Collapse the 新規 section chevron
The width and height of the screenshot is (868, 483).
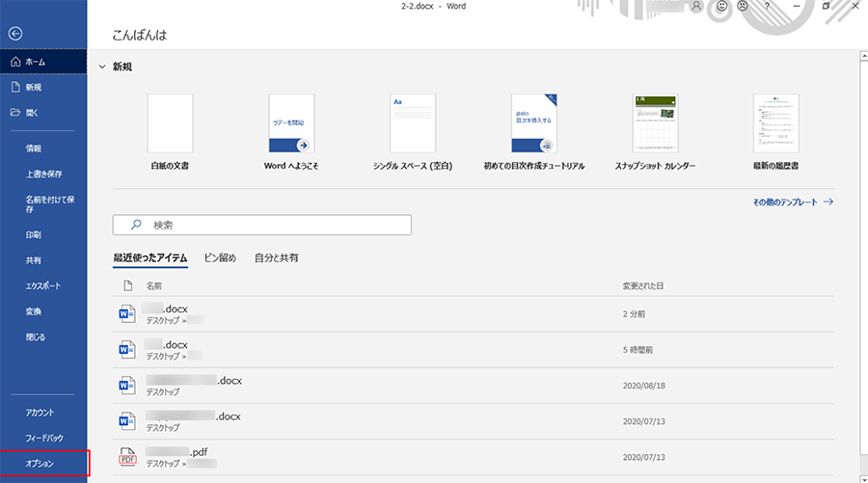(102, 67)
